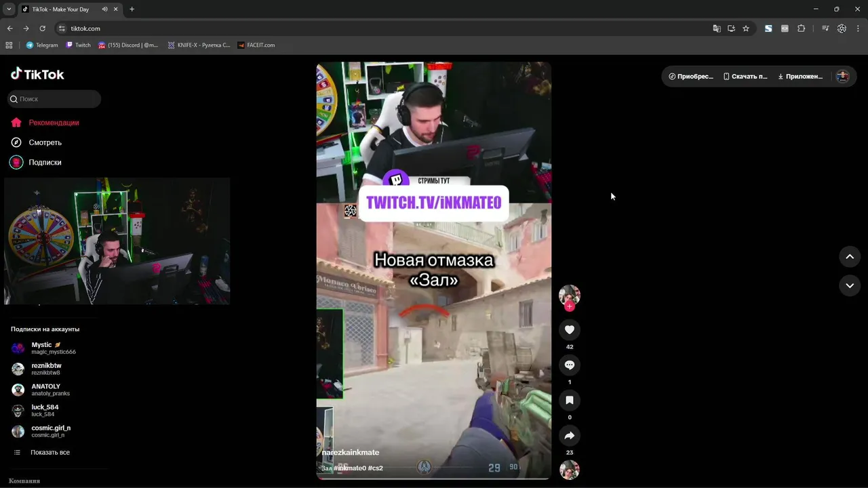Click the Компания footer heading

pos(24,481)
